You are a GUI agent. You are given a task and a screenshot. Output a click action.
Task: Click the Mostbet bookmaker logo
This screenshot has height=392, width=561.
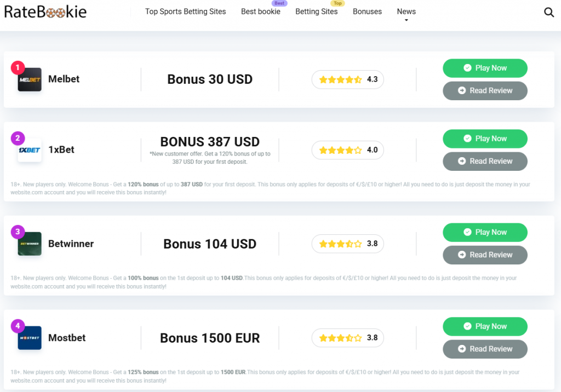pos(30,338)
